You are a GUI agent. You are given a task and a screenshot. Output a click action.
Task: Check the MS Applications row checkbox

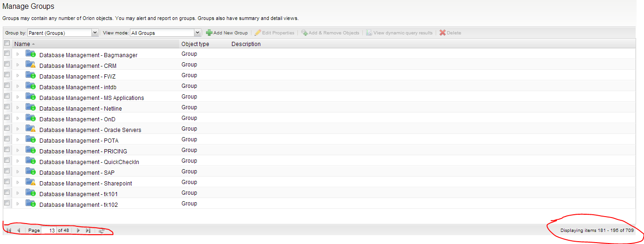coord(7,96)
